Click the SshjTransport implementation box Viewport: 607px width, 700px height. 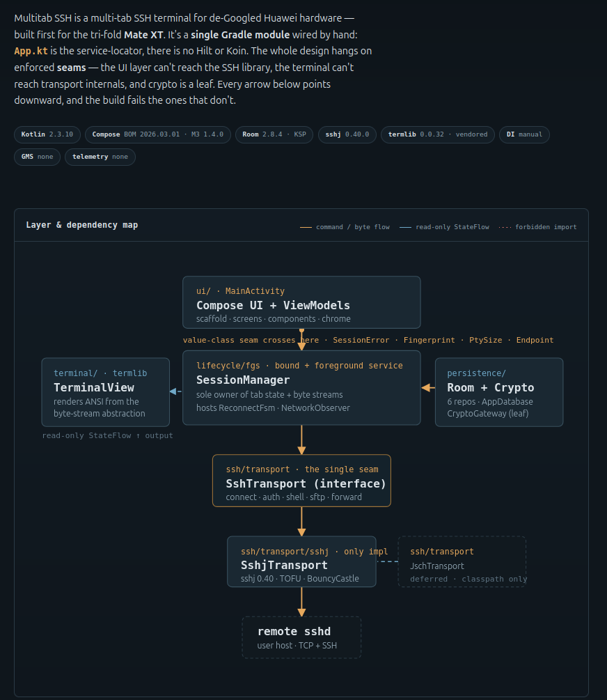pos(301,561)
